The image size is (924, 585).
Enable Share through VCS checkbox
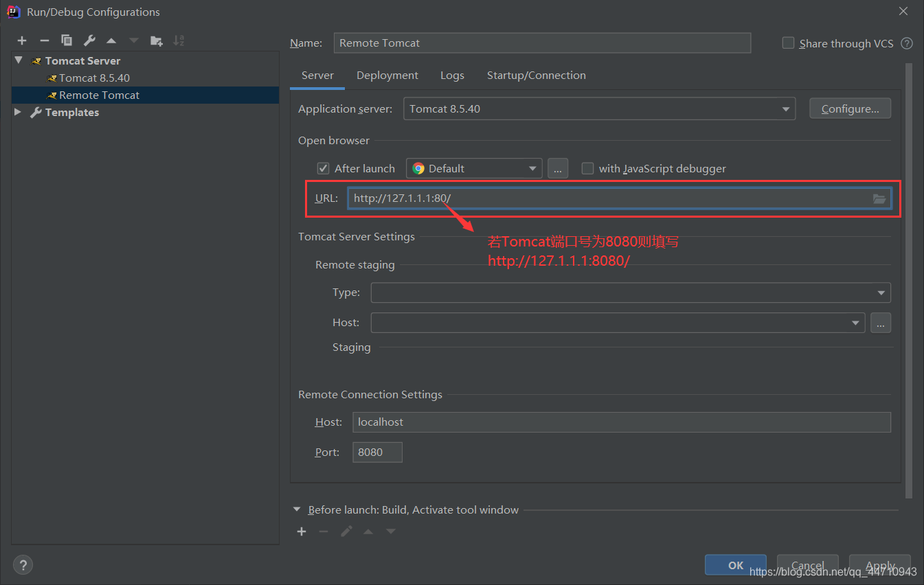788,43
